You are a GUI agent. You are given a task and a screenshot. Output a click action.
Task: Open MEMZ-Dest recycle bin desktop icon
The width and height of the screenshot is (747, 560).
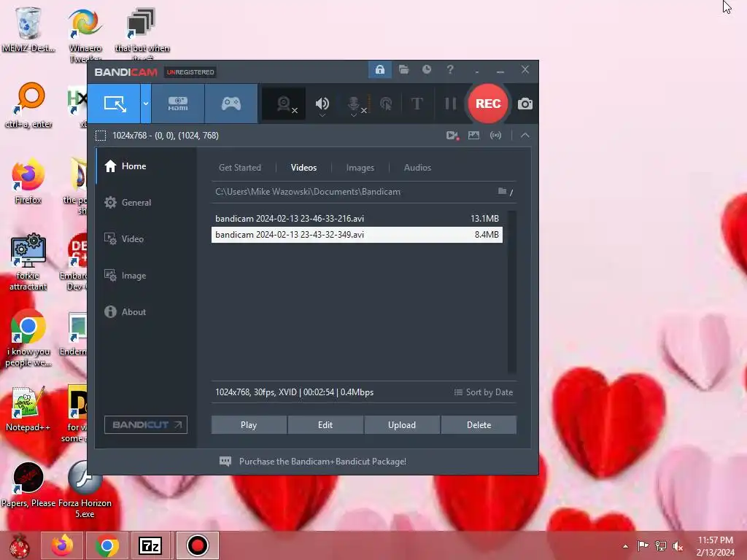click(x=28, y=29)
